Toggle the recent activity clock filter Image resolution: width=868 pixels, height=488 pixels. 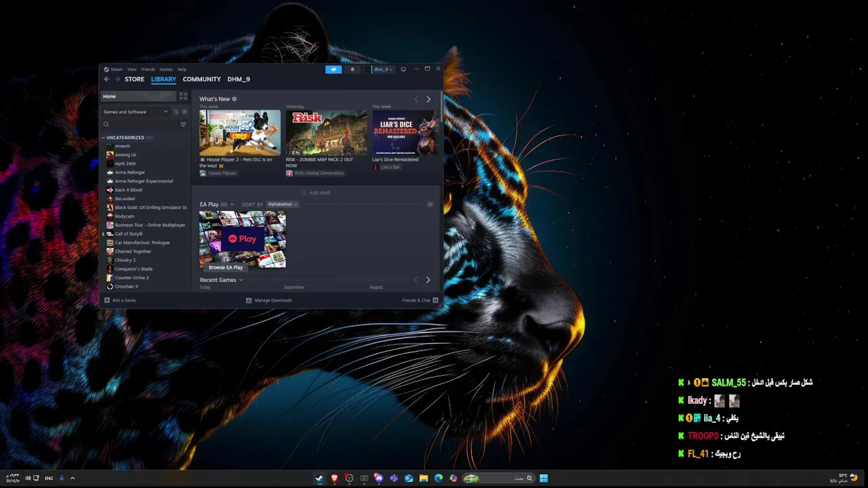[x=176, y=112]
